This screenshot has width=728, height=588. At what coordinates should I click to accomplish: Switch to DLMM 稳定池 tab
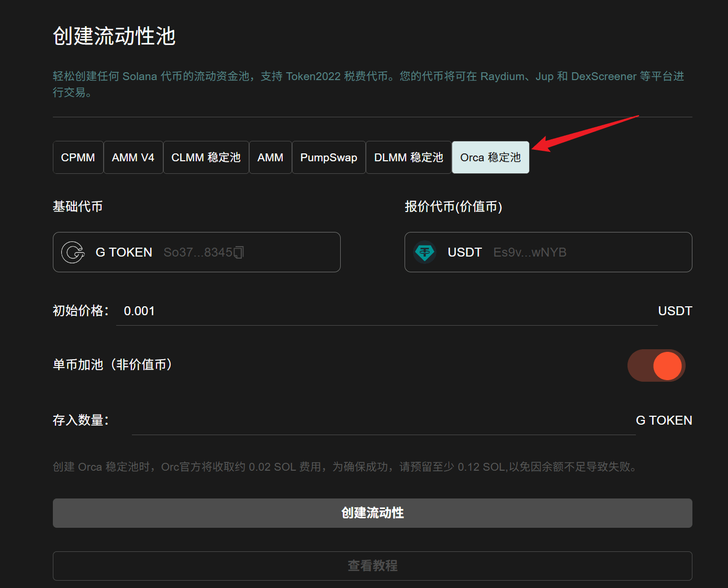408,157
